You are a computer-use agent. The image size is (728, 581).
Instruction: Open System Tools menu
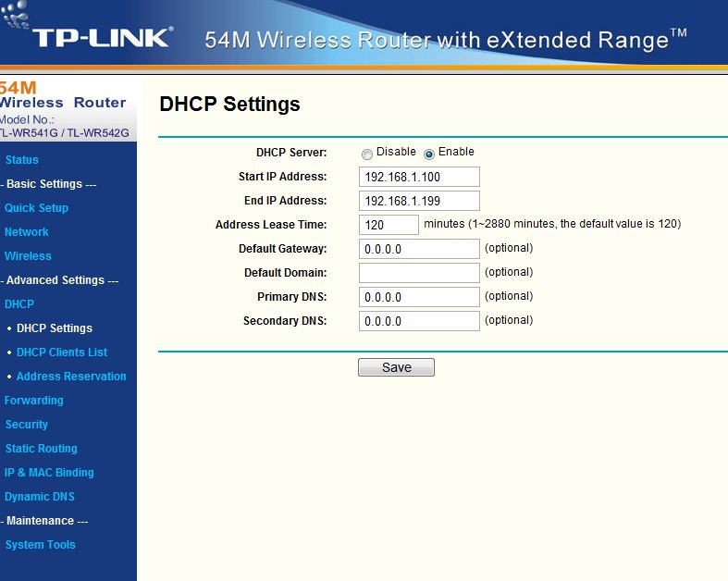point(41,545)
